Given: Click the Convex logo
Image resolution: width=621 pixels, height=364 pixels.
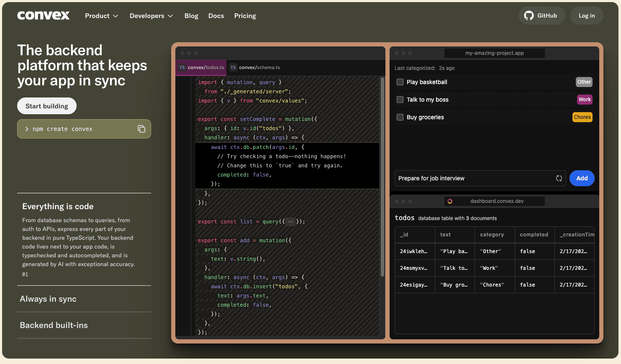Looking at the screenshot, I should [x=44, y=15].
